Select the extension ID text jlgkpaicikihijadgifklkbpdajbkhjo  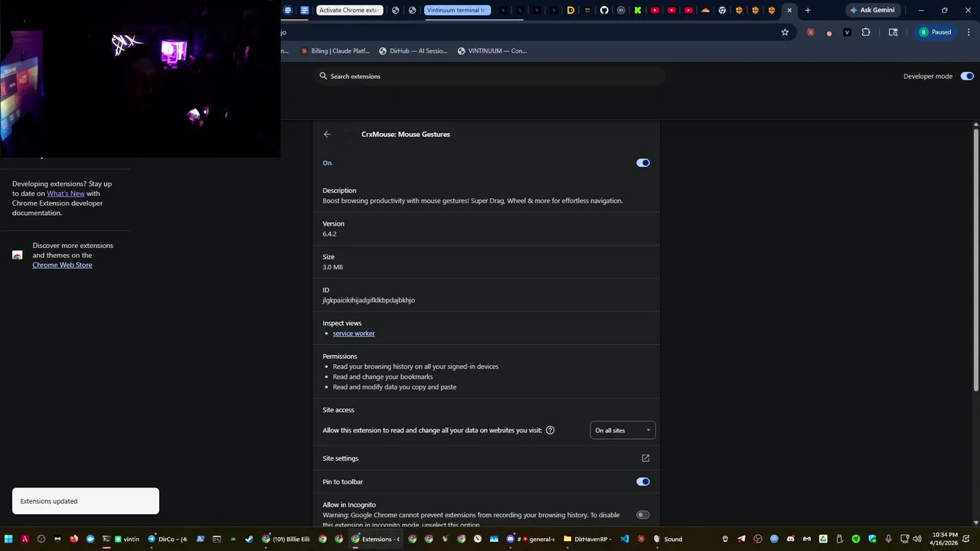click(x=368, y=300)
